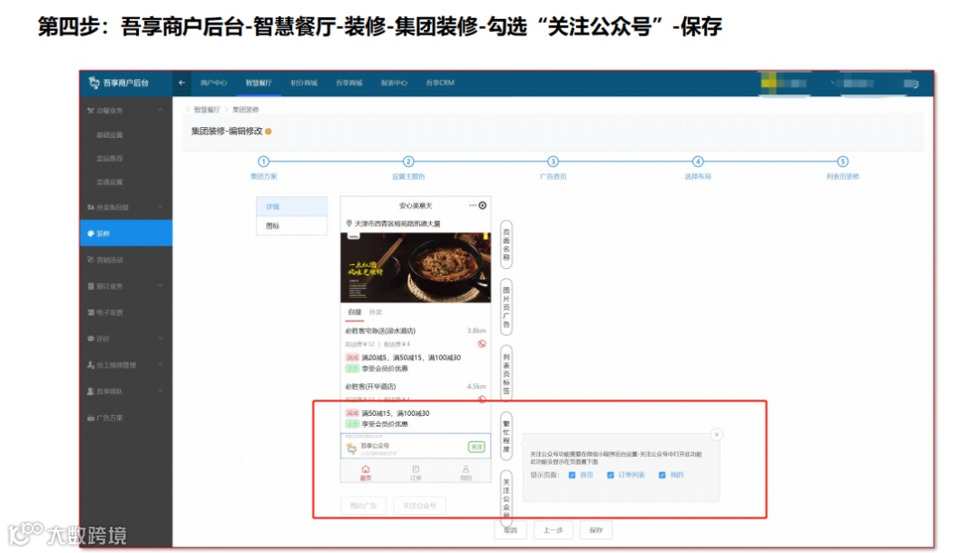The image size is (980, 553).
Task: Click step 4 circle 选择布局
Action: point(698,162)
